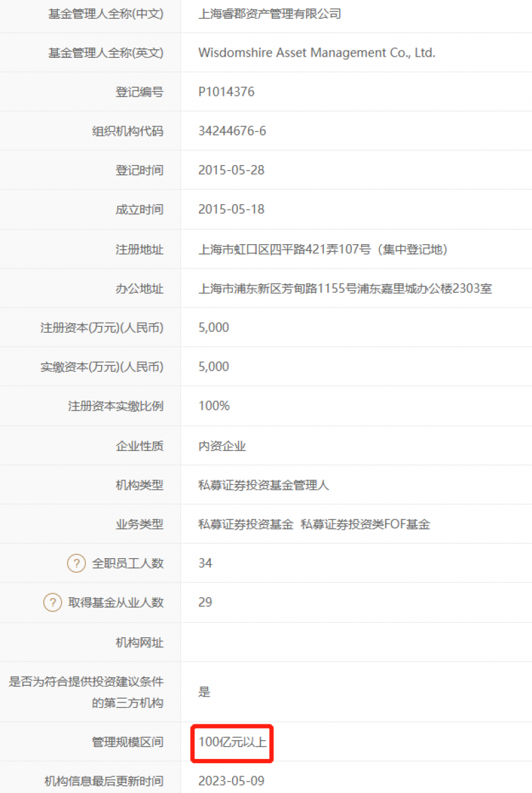Viewport: 532px width, 793px height.
Task: Click the 企业性质 label
Action: tap(140, 446)
